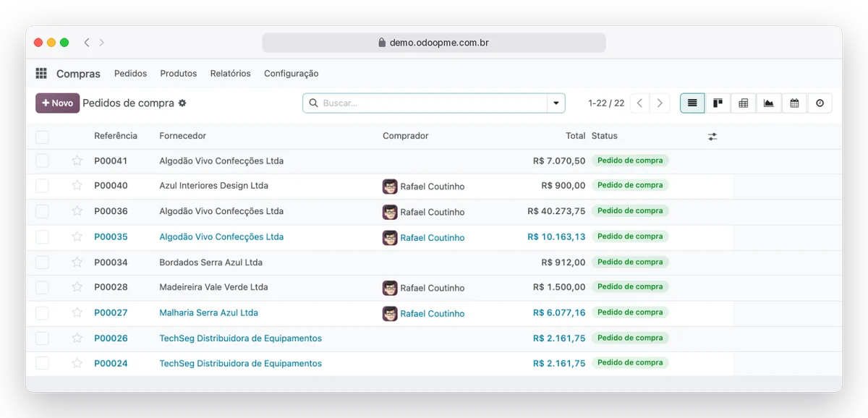Star order P00040 as favorite
868x418 pixels.
pos(77,186)
